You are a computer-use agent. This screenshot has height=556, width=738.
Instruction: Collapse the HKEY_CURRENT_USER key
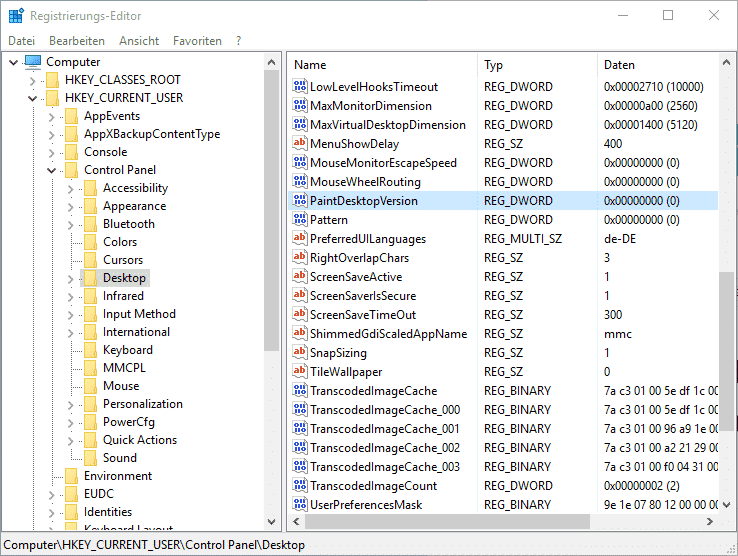[x=32, y=98]
